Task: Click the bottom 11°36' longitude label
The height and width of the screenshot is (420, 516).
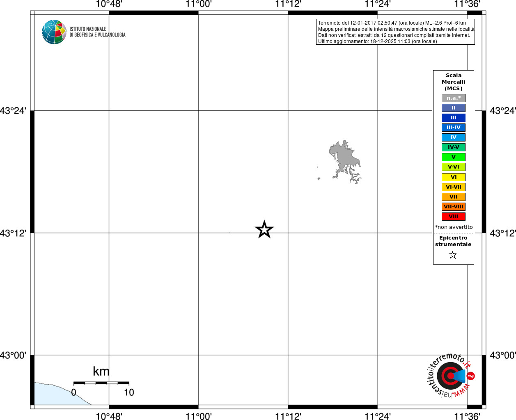Action: (x=467, y=416)
